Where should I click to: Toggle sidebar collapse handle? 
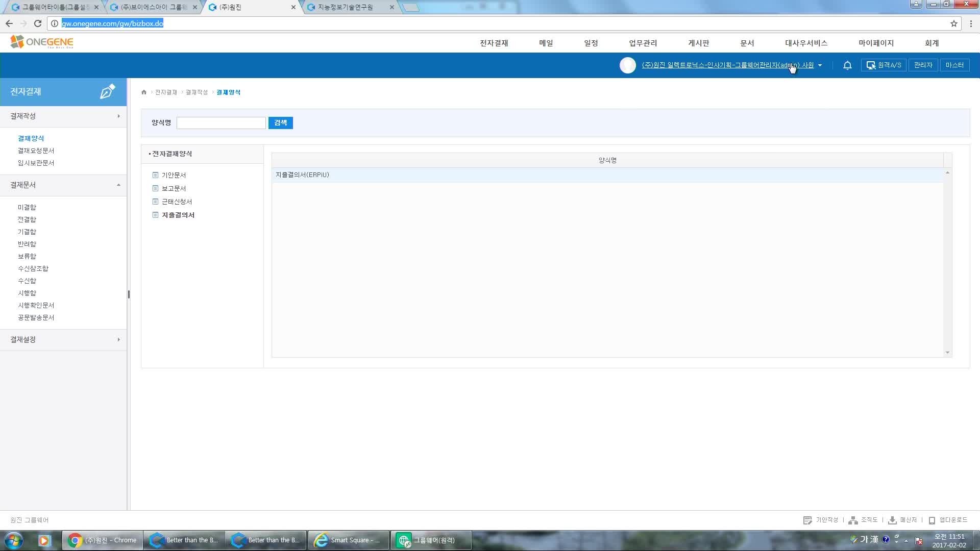pos(129,294)
